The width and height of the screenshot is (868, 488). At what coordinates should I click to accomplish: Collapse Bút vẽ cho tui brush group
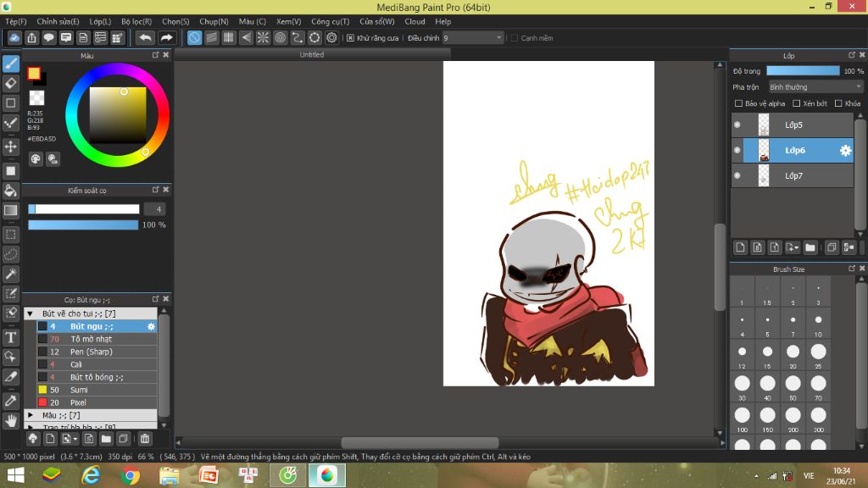(x=31, y=313)
